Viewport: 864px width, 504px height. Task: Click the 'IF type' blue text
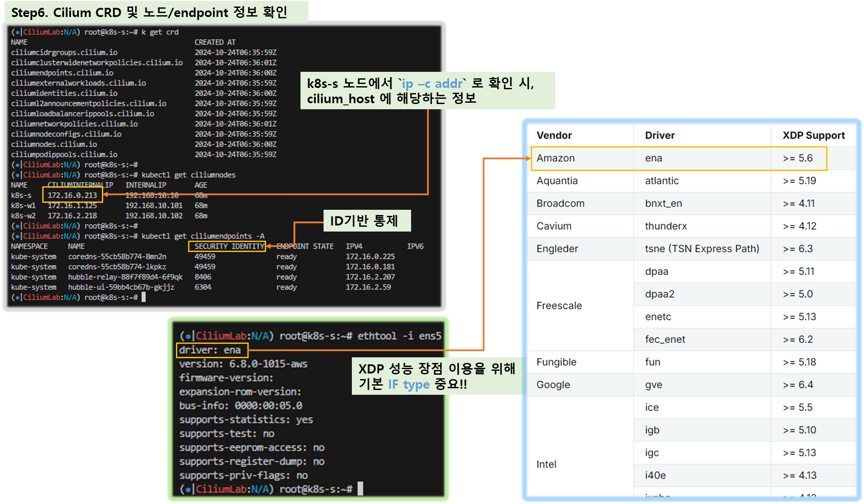[x=408, y=384]
